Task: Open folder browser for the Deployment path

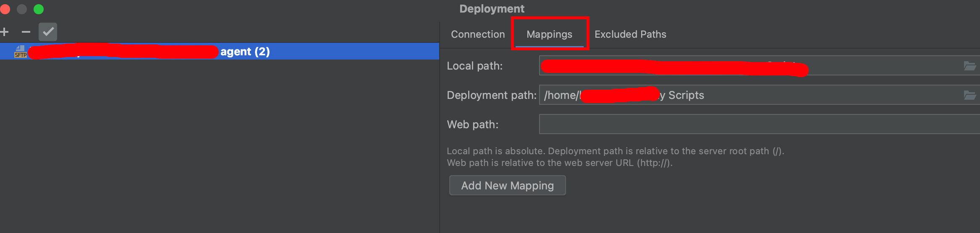Action: click(x=970, y=95)
